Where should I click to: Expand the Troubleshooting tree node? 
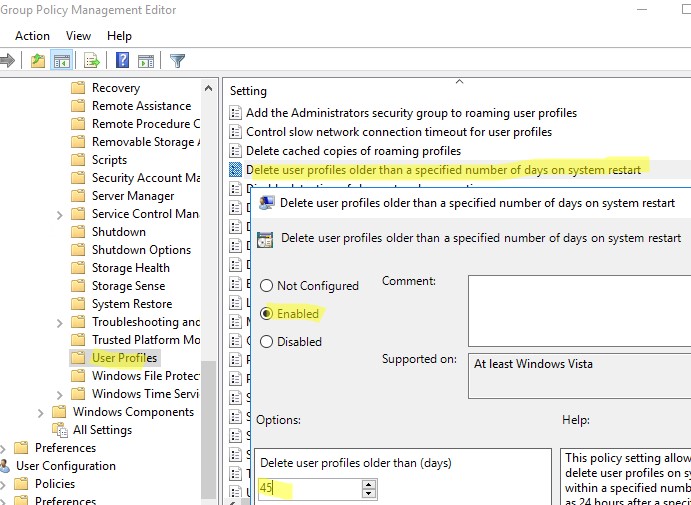(x=59, y=323)
